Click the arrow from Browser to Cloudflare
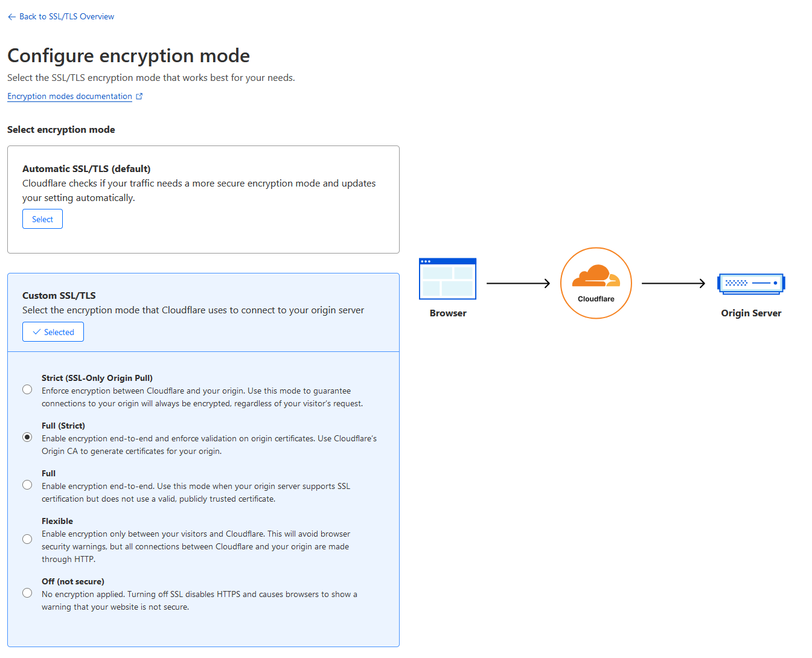Viewport: 812px width, 658px height. click(x=518, y=283)
